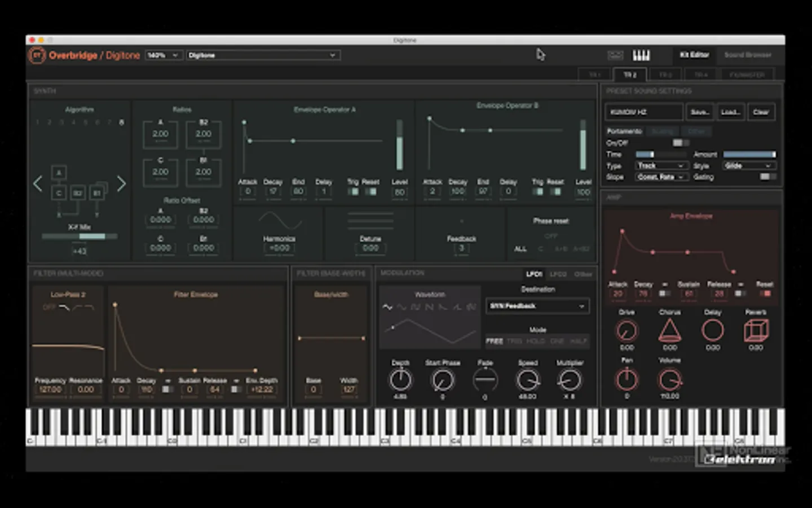This screenshot has height=508, width=812.
Task: Select the LFO2 modulation tab
Action: click(558, 274)
